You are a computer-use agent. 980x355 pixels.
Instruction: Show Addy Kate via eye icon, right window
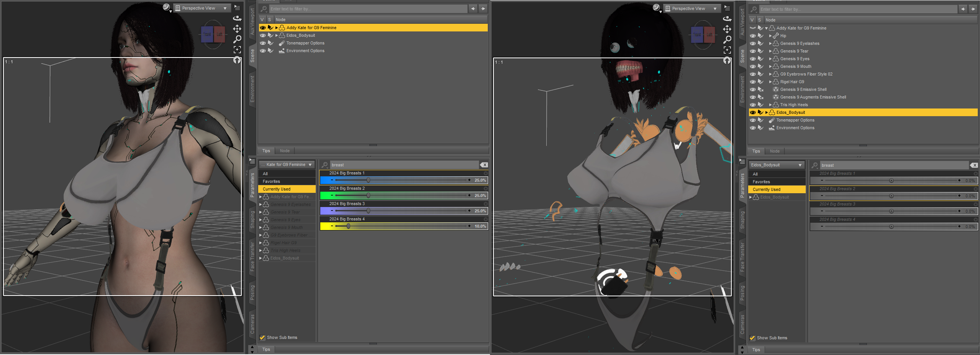tap(753, 28)
